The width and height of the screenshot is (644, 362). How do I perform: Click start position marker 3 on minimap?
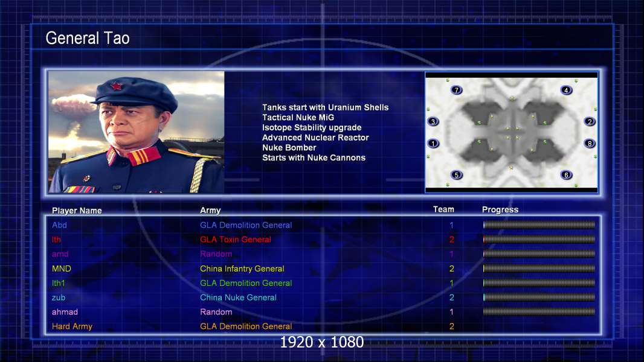433,121
